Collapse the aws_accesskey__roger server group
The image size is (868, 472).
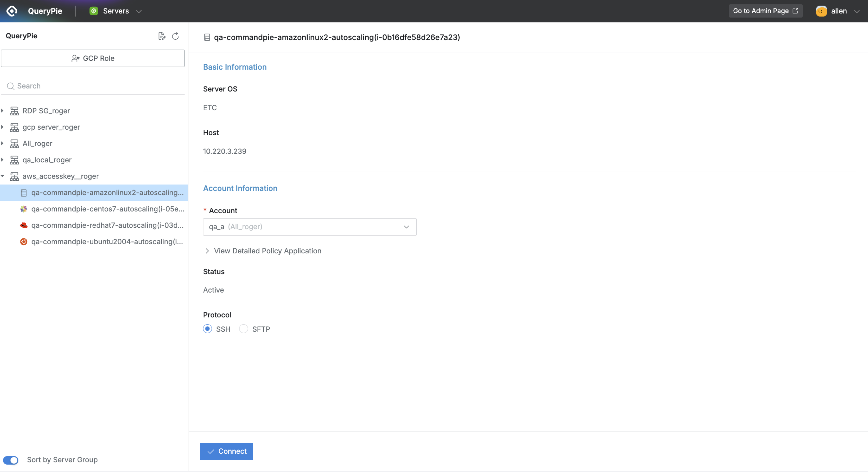pyautogui.click(x=3, y=176)
